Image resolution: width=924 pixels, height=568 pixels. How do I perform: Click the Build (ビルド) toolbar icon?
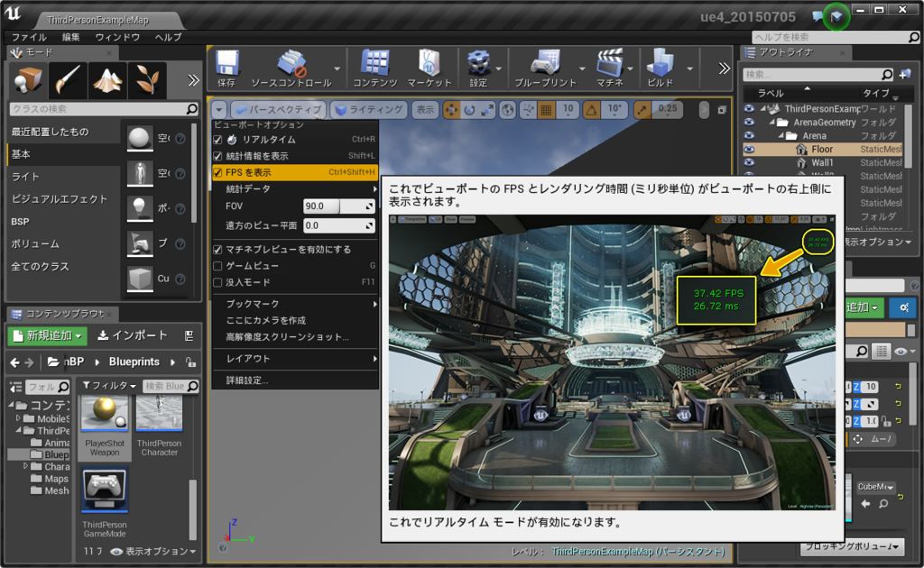(660, 69)
